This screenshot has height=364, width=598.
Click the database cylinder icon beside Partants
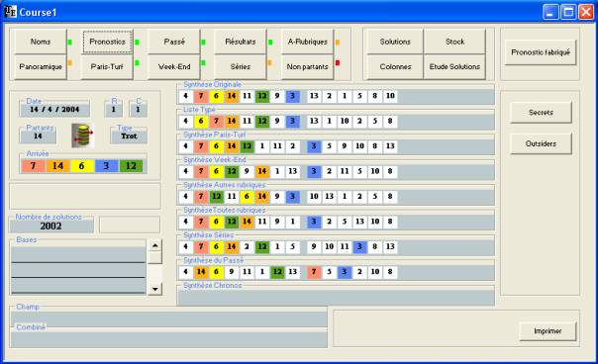(x=83, y=136)
